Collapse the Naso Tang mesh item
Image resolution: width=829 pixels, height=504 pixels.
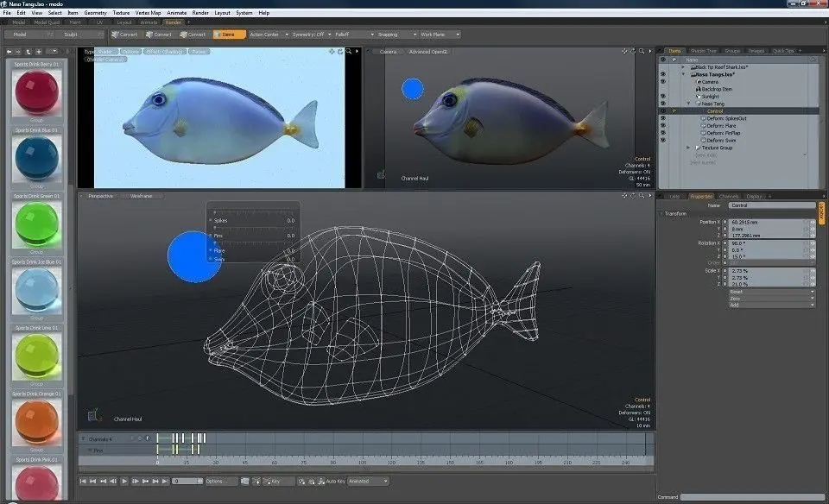point(688,104)
